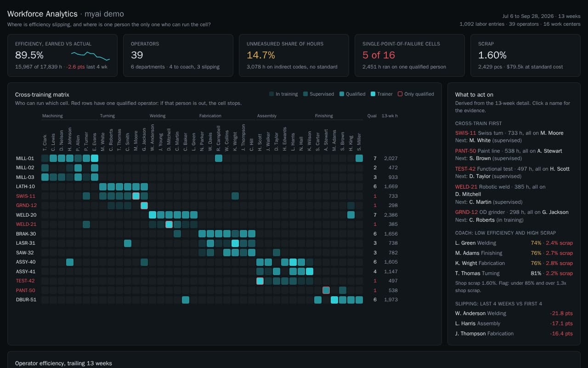
Task: Click the 89.5% efficiency value
Action: 29,55
